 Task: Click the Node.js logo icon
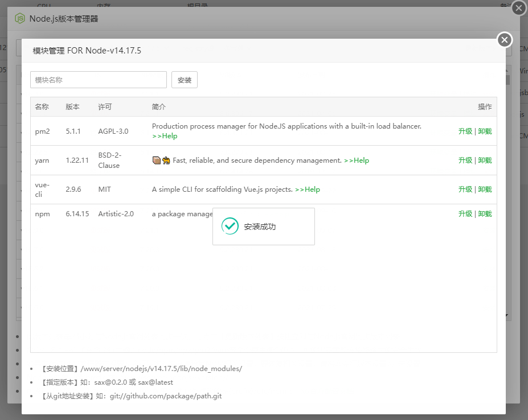click(x=20, y=18)
